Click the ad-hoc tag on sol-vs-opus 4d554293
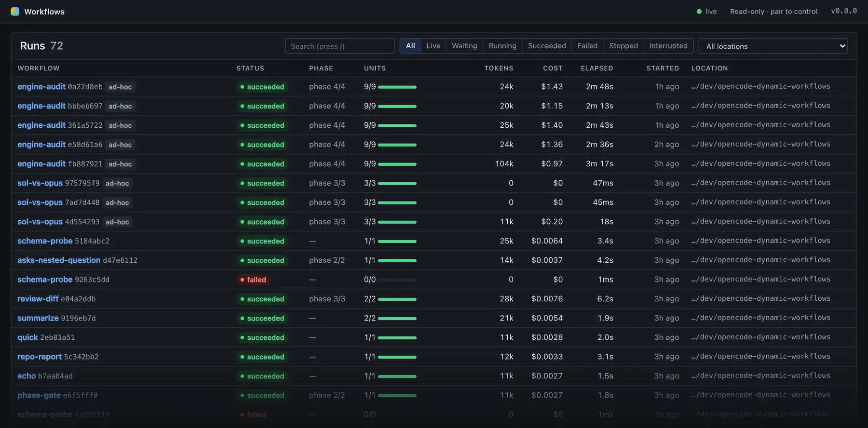This screenshot has width=868, height=428. [x=117, y=222]
